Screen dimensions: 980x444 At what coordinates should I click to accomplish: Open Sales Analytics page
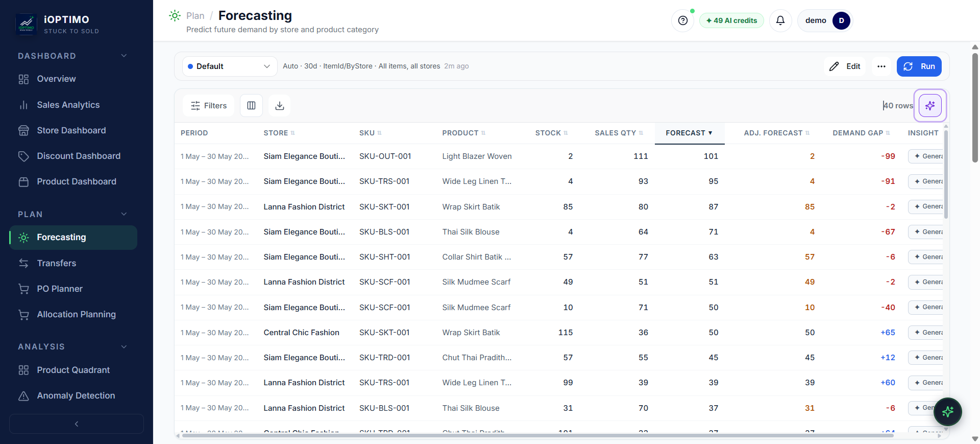[73, 105]
